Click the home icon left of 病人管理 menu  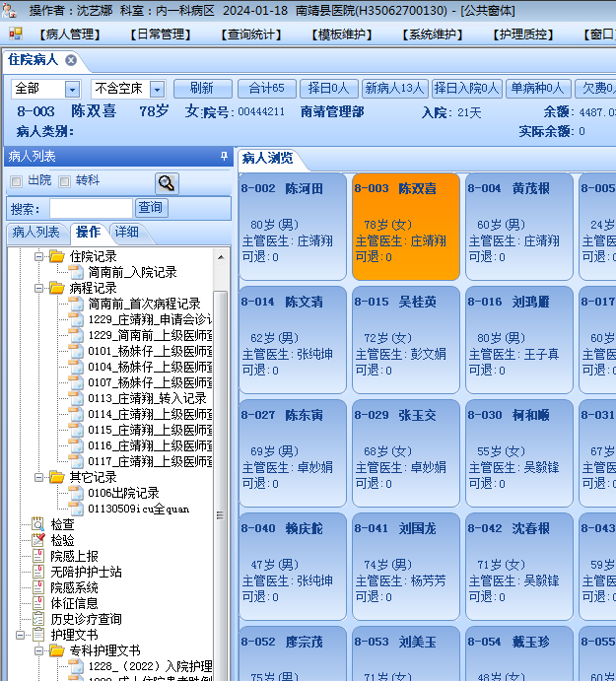tap(16, 34)
